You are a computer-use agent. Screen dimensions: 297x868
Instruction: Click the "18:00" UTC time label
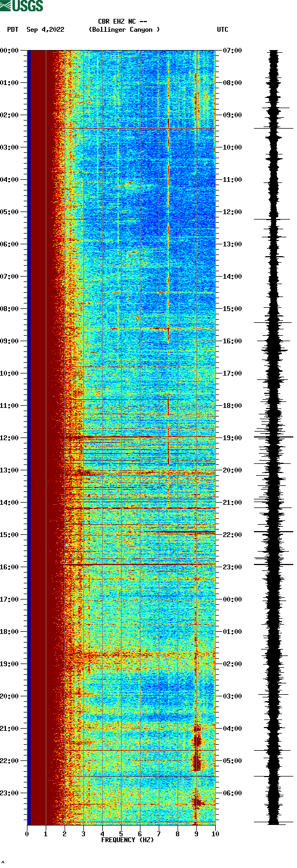point(232,406)
